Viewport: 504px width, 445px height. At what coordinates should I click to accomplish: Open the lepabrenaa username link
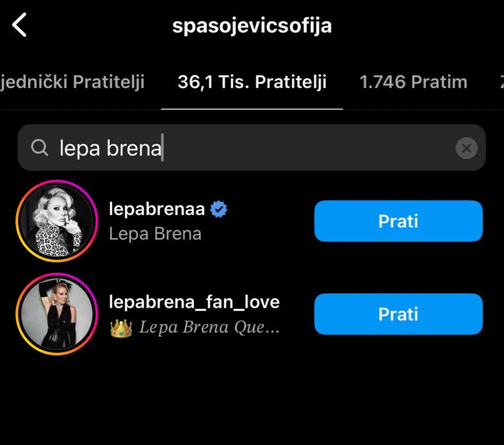[156, 209]
